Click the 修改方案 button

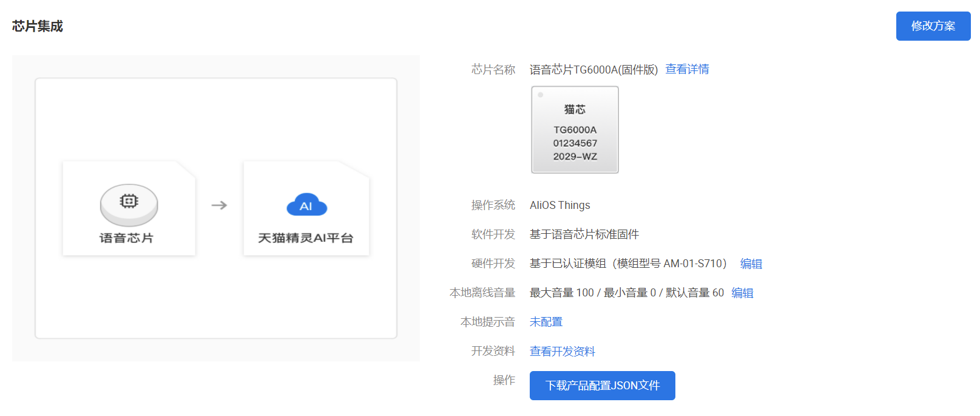point(933,26)
